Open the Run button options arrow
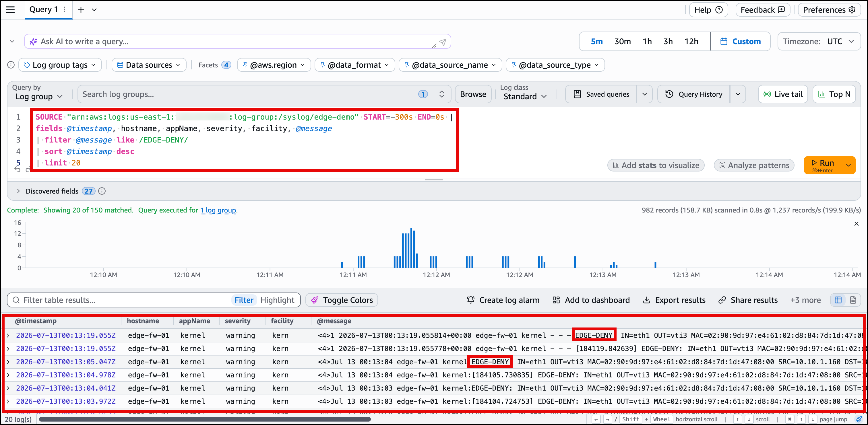 tap(848, 165)
